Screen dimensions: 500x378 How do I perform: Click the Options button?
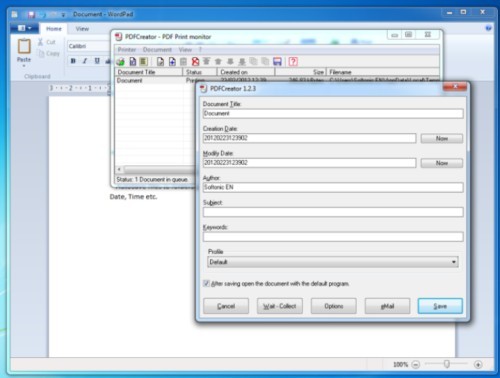[x=334, y=306]
